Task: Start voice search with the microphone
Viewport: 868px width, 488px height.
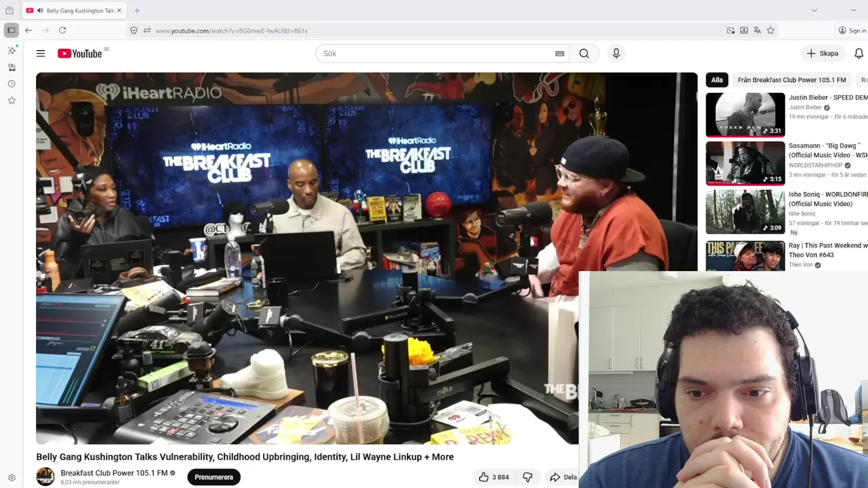Action: (616, 54)
